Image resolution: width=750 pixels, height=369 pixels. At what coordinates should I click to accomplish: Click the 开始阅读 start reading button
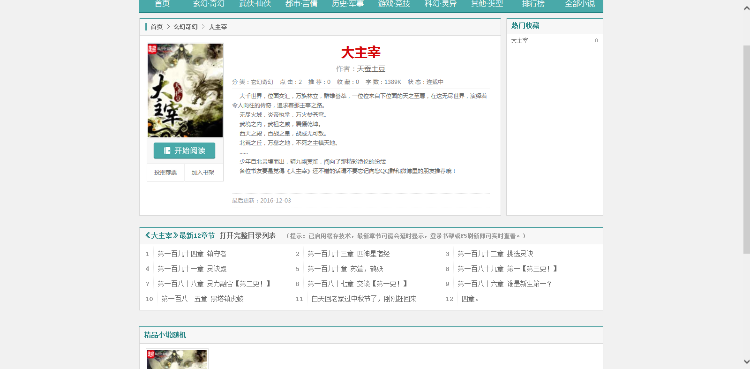click(x=185, y=151)
